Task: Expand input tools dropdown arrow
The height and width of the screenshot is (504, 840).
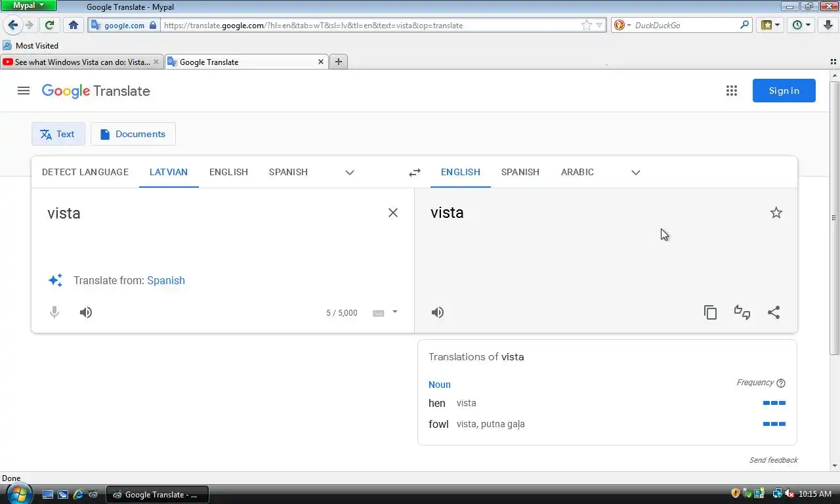Action: click(395, 312)
